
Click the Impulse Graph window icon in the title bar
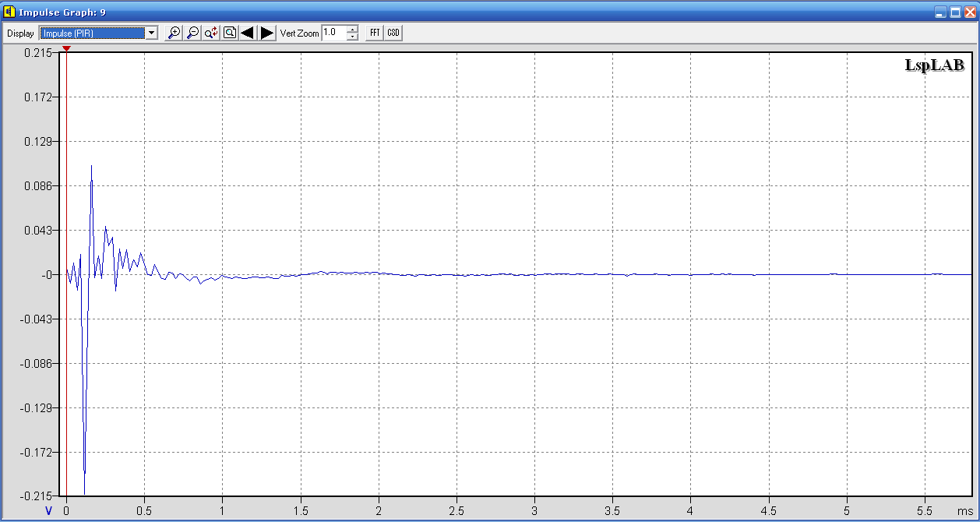point(9,12)
